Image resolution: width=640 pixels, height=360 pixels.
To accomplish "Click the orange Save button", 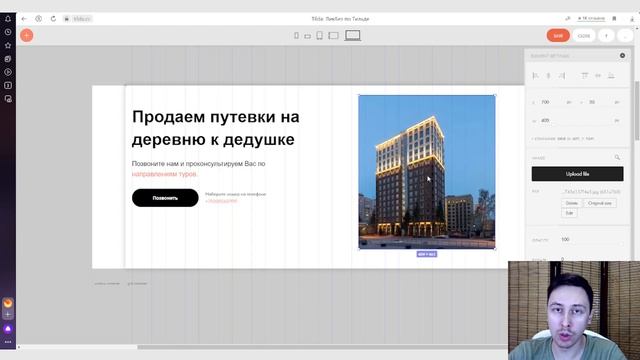I will [x=558, y=36].
